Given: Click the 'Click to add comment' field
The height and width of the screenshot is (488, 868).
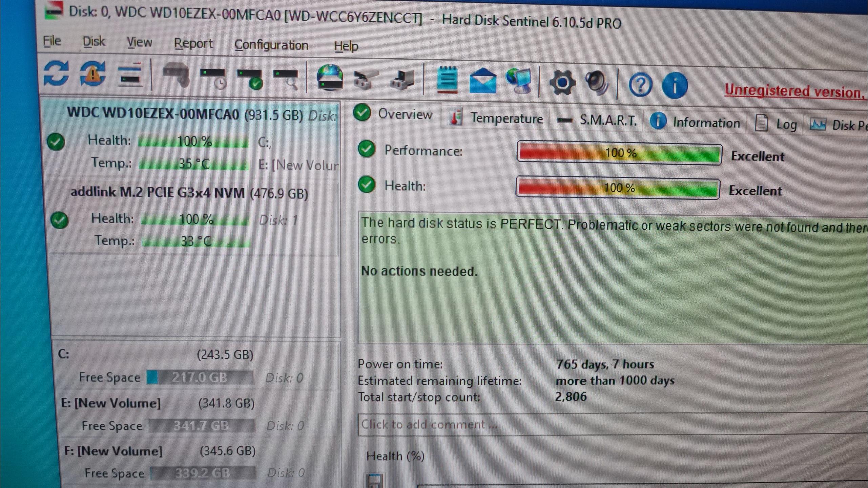Looking at the screenshot, I should 613,425.
